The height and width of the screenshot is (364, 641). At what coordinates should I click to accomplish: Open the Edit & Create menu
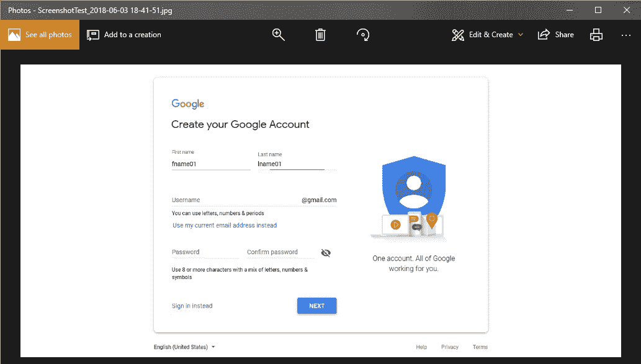coord(487,35)
